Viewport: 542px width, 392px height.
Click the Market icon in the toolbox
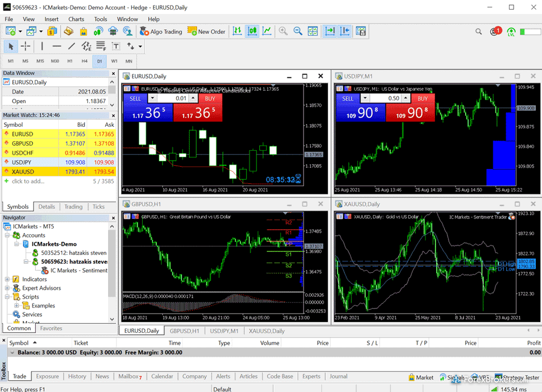coord(420,377)
